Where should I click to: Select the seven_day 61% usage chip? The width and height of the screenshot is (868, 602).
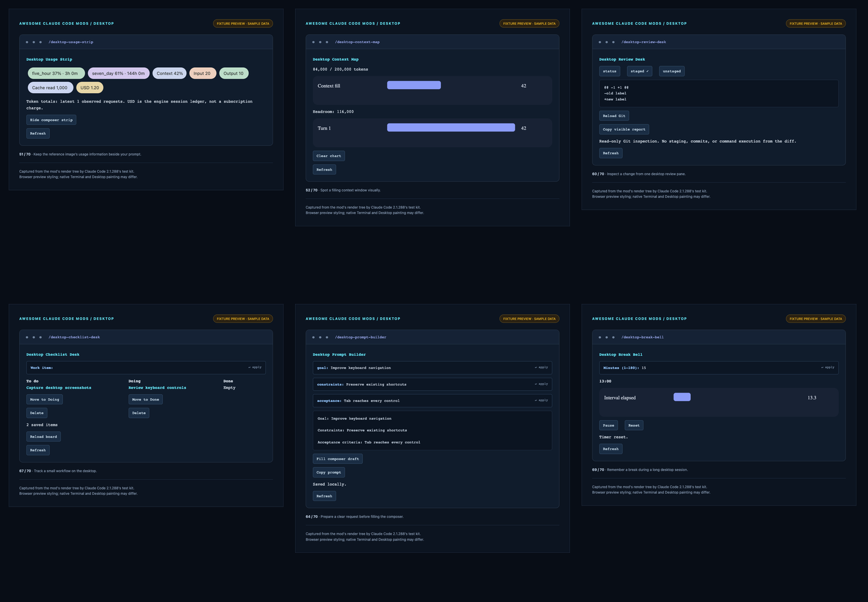tap(119, 74)
